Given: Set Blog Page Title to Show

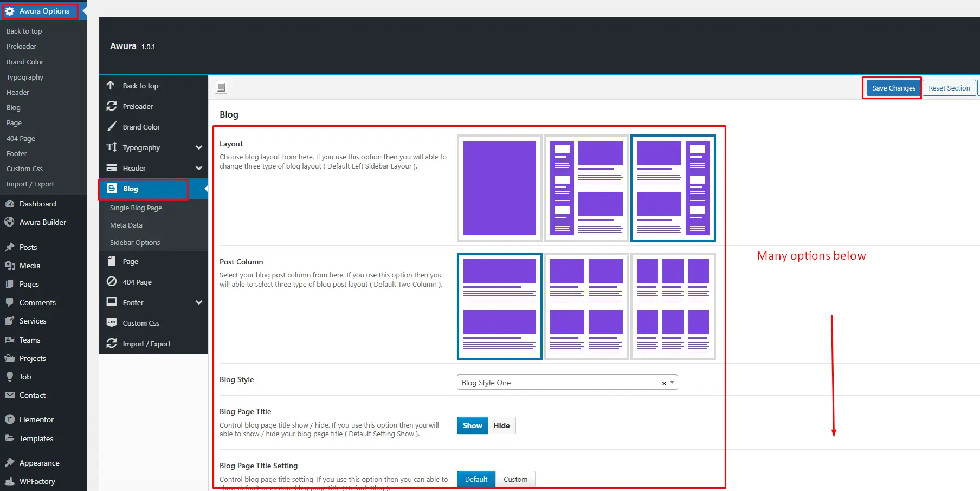Looking at the screenshot, I should point(472,425).
